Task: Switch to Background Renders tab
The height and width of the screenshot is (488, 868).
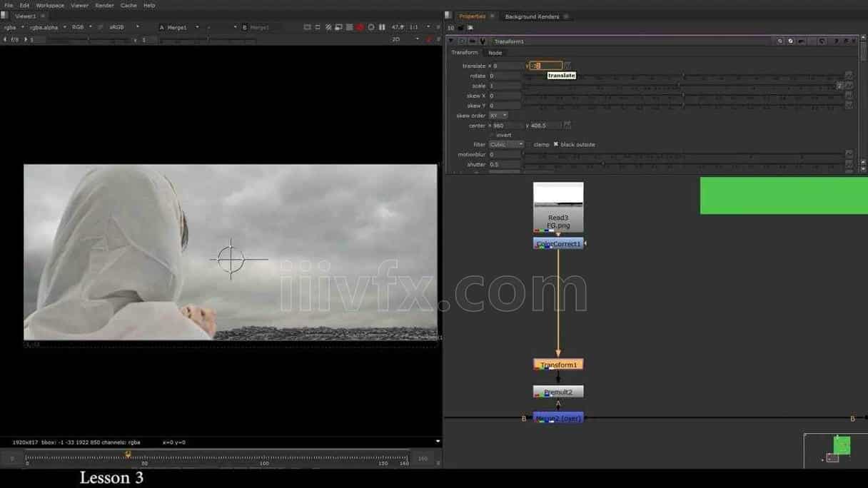Action: pos(532,16)
